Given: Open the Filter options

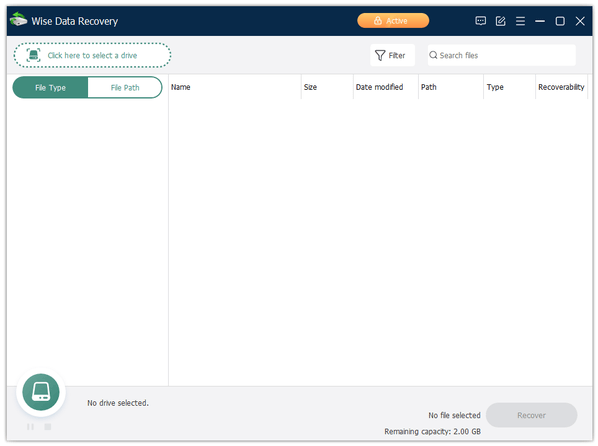Looking at the screenshot, I should coord(392,55).
